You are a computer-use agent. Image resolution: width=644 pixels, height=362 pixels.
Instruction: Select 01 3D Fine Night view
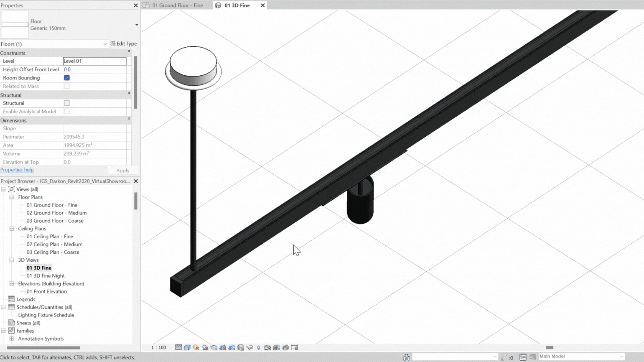[x=46, y=276]
